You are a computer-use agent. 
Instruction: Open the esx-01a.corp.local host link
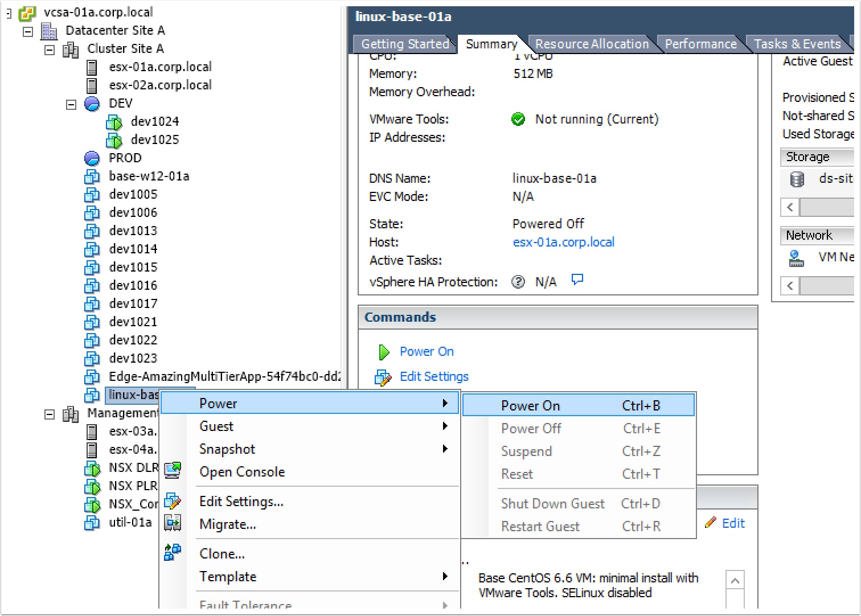(563, 242)
